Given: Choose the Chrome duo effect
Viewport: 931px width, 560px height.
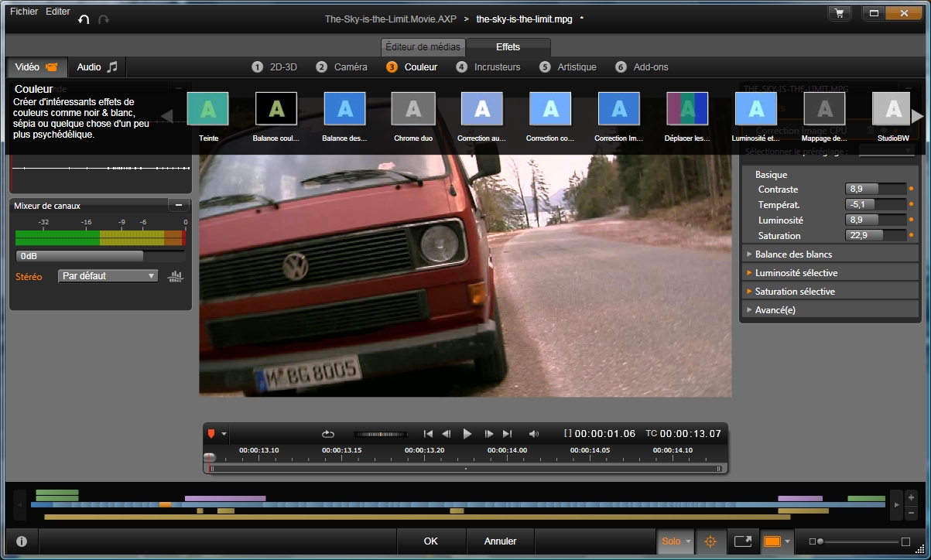Looking at the screenshot, I should 412,109.
